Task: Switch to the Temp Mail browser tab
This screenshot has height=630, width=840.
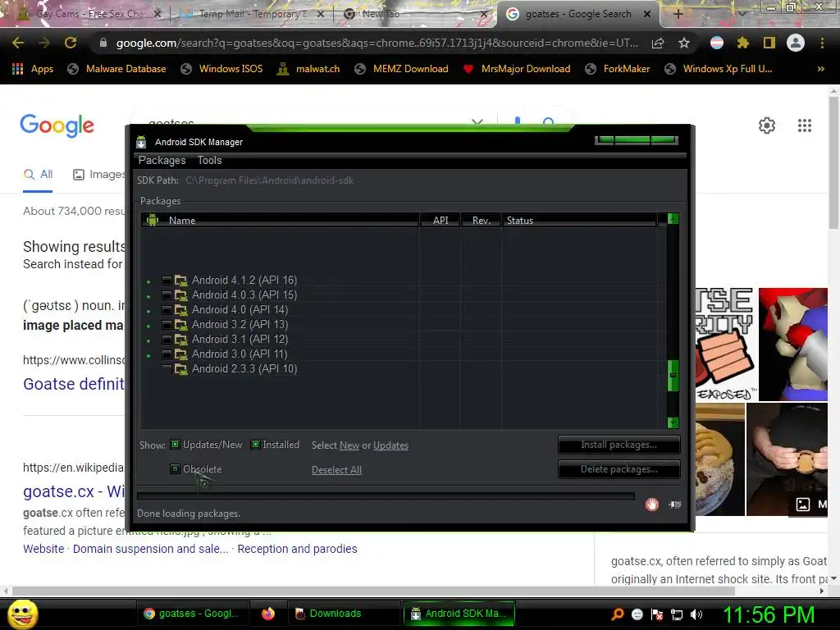Action: click(x=253, y=14)
